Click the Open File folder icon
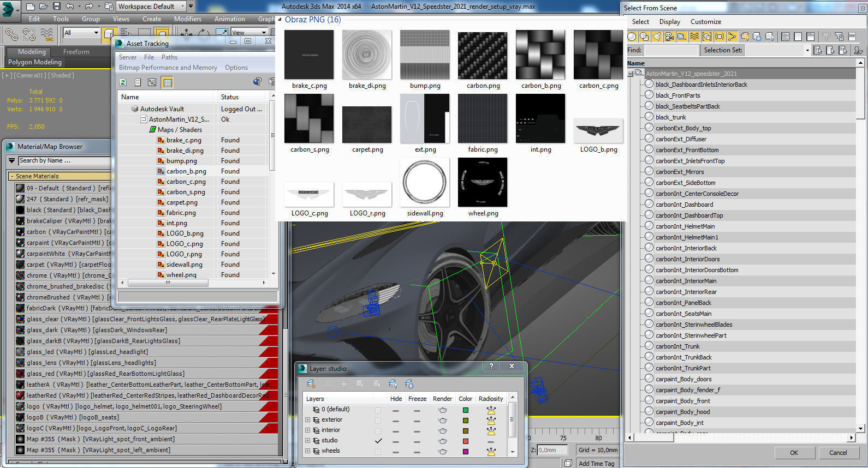 44,7
